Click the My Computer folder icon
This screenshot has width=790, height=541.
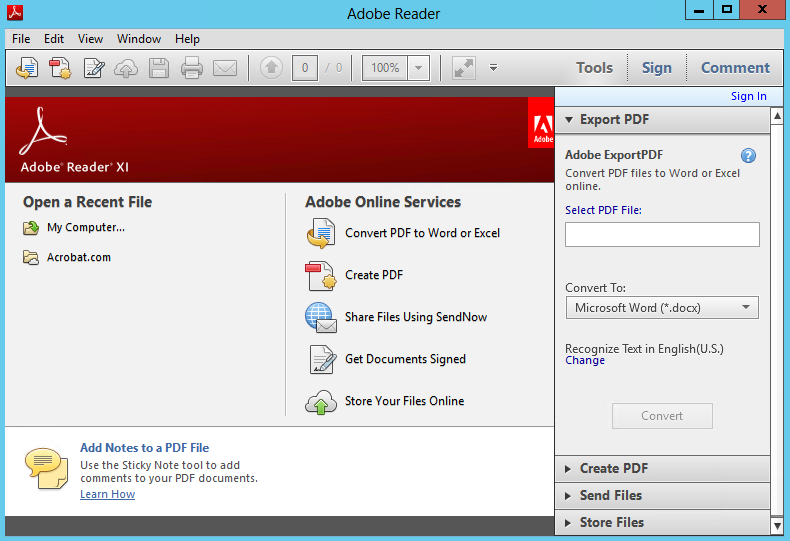click(31, 228)
